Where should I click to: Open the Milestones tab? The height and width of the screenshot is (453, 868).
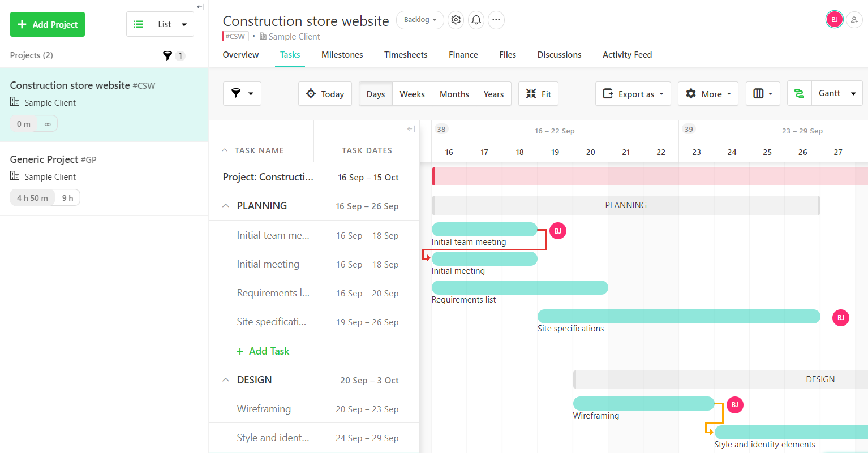pos(342,55)
